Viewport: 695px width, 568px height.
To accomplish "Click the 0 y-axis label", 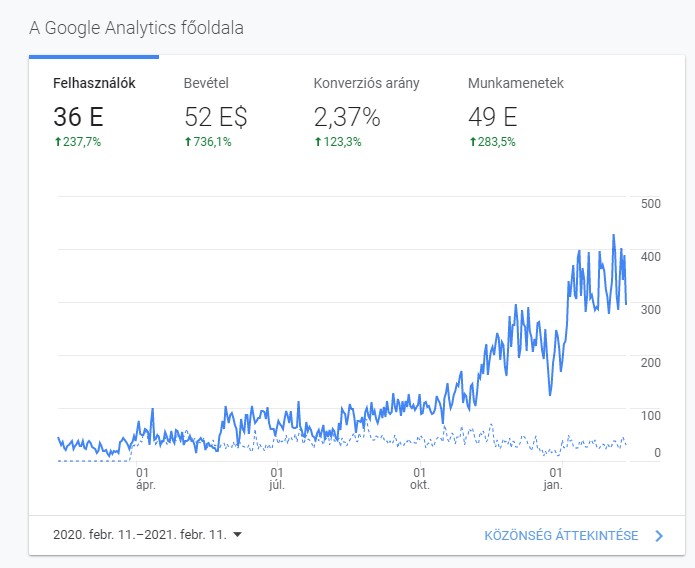I will 657,453.
